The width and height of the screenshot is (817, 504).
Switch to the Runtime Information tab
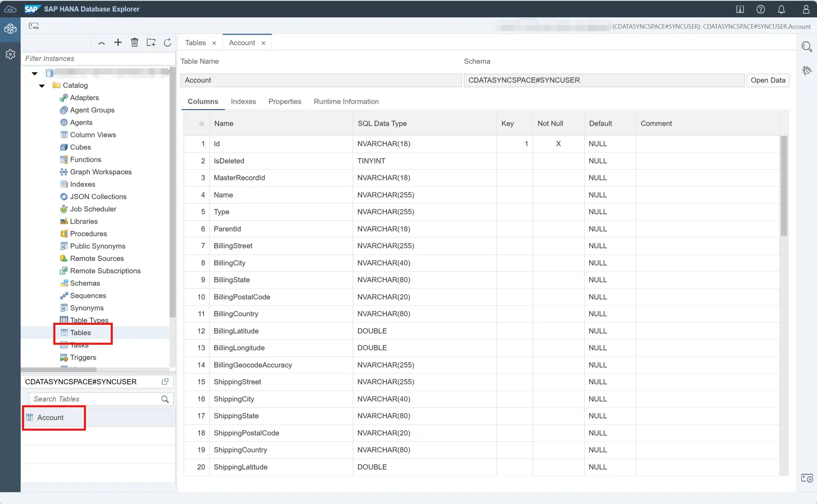[346, 101]
